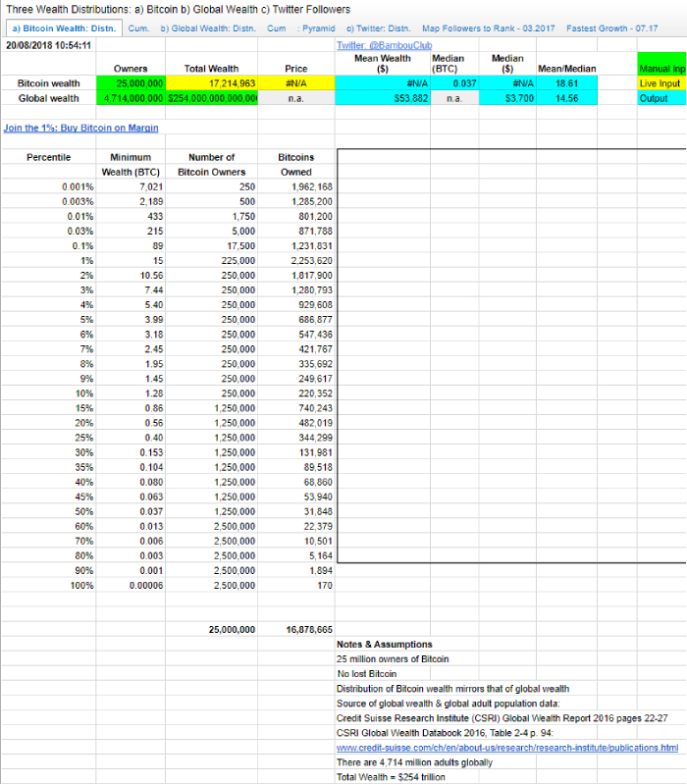Select the yellow Total Wealth cell '17,214,963'

212,83
